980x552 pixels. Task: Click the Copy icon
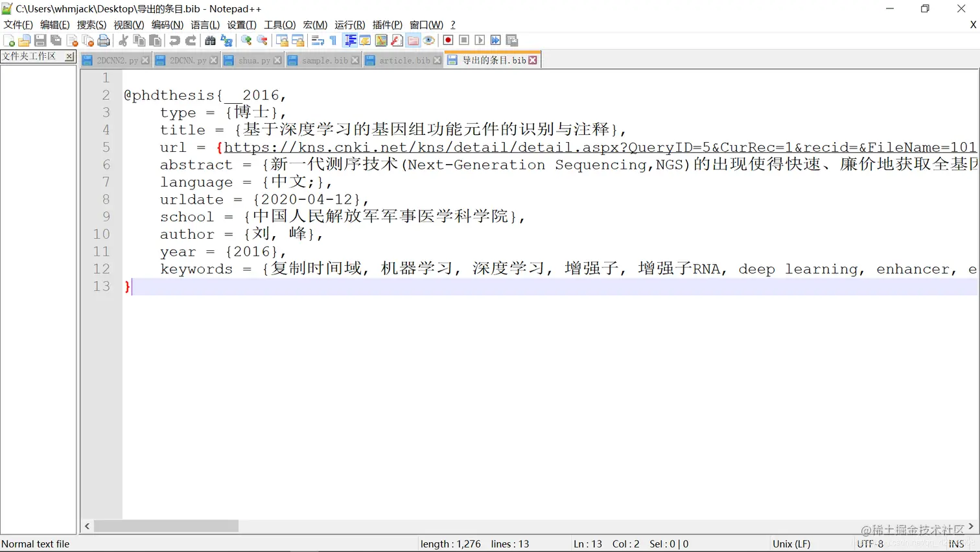click(x=139, y=40)
